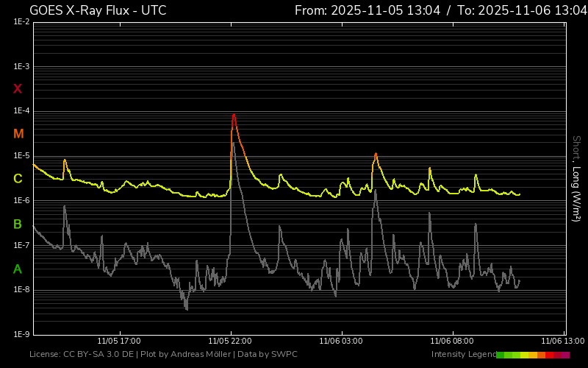Click the GOES X-Ray Flux - UTC title
The height and width of the screenshot is (368, 588).
click(98, 10)
